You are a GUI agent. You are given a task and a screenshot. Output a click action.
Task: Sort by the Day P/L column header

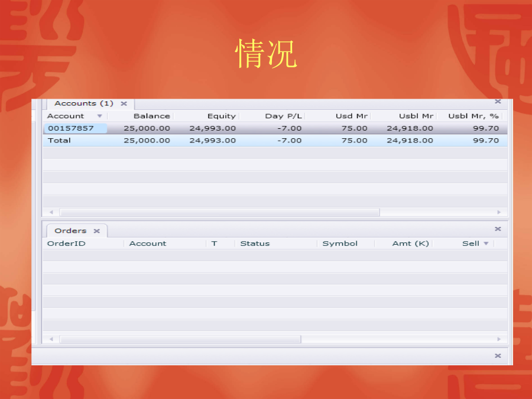283,116
